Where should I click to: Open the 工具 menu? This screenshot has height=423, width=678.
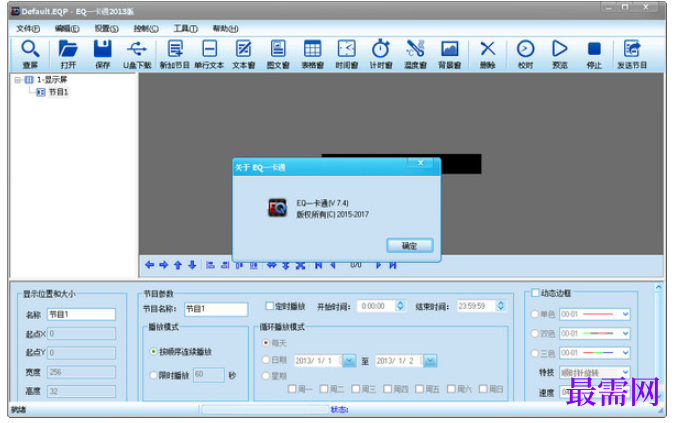click(185, 29)
